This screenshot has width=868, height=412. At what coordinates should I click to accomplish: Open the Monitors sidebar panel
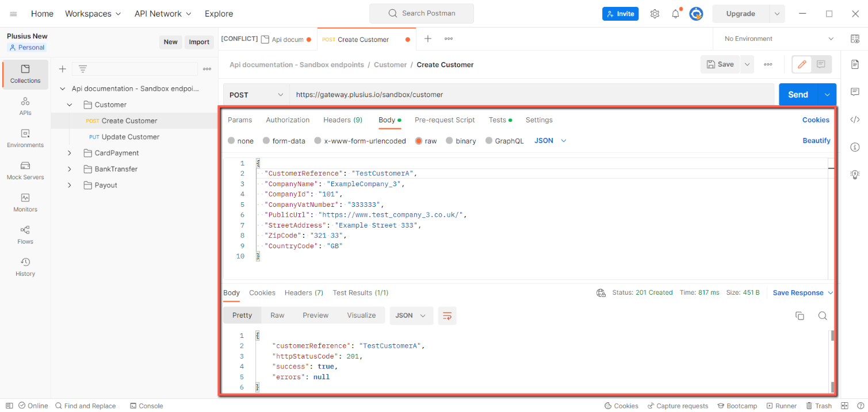(25, 203)
